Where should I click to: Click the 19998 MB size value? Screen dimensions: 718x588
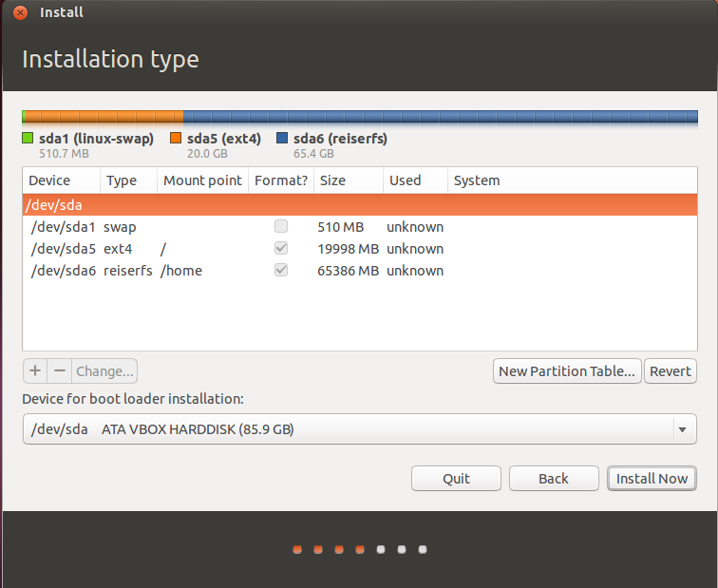pos(348,249)
